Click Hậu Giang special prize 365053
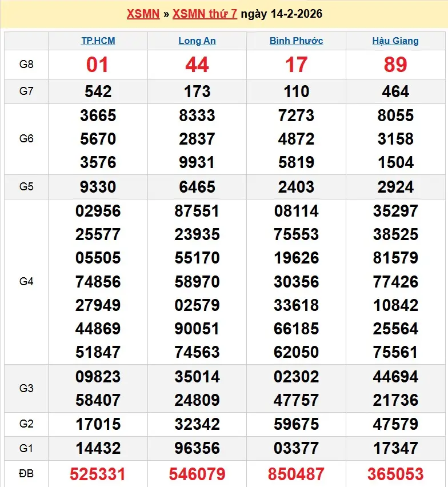The height and width of the screenshot is (487, 448). coord(395,474)
